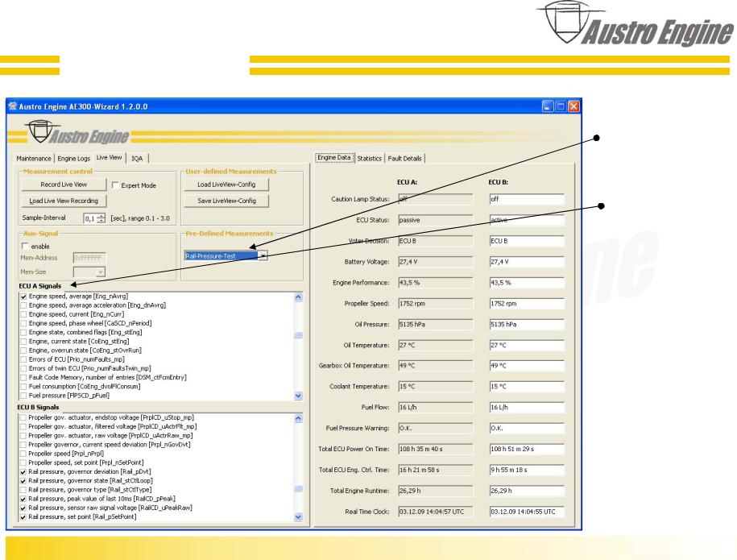This screenshot has height=560, width=737.
Task: Check Engine state, combined flags signal
Action: pos(23,333)
